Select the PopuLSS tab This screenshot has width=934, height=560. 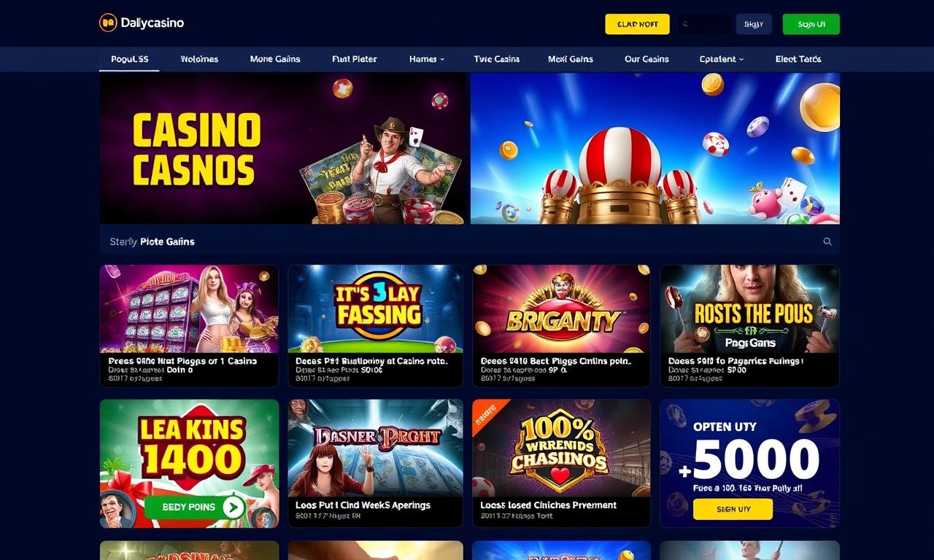coord(130,59)
